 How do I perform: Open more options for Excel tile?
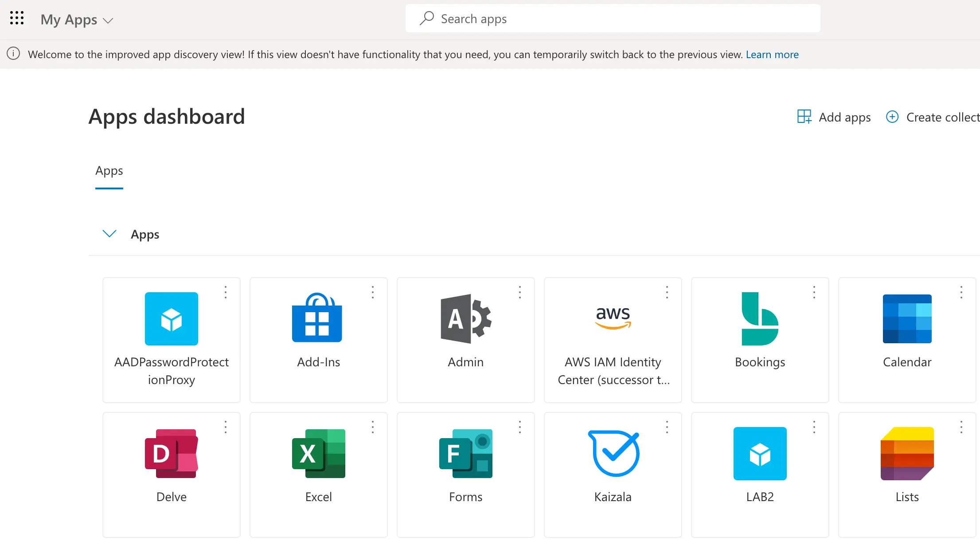point(373,427)
